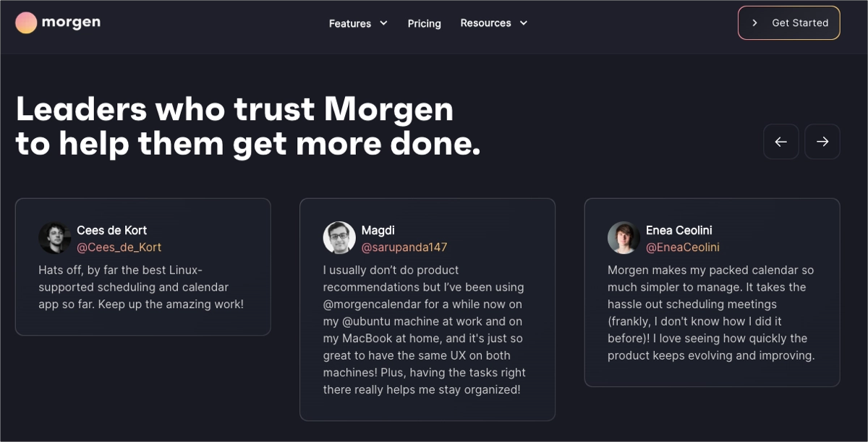Open the @EneaCeolini handle link
The image size is (868, 442).
point(682,247)
